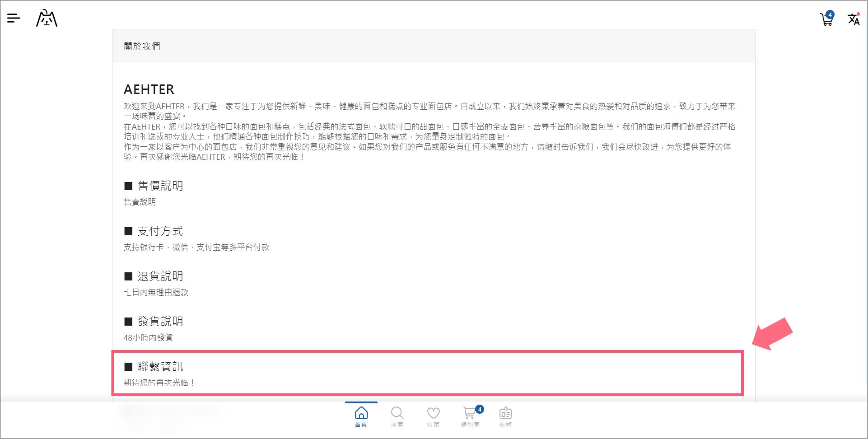
Task: Open 收藏 favorites heart icon
Action: point(433,416)
